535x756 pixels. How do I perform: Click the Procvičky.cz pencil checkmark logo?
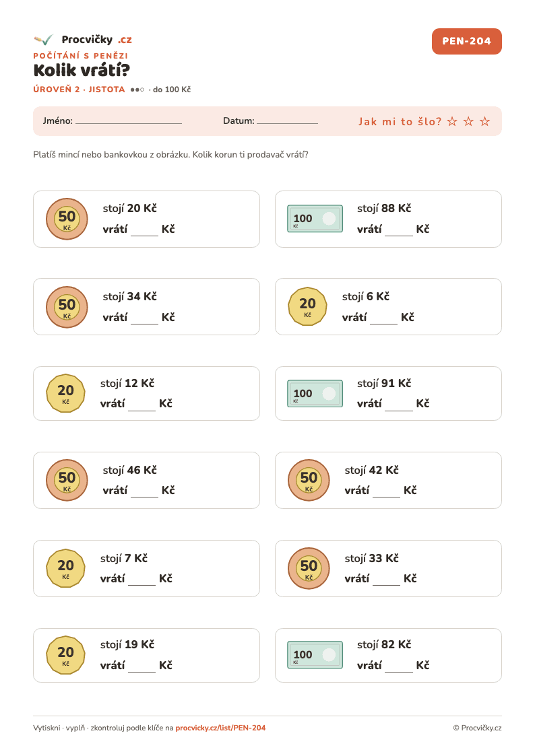coord(43,40)
